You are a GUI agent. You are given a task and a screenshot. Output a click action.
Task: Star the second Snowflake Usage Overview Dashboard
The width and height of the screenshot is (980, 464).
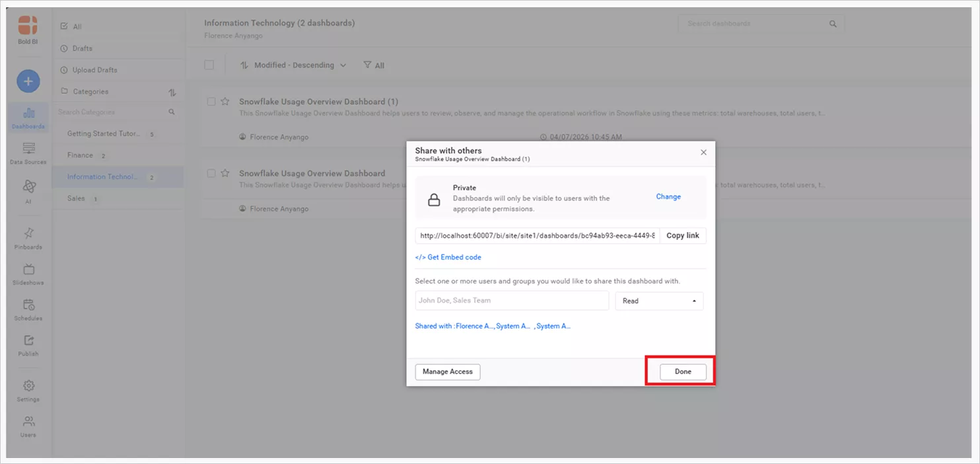225,173
